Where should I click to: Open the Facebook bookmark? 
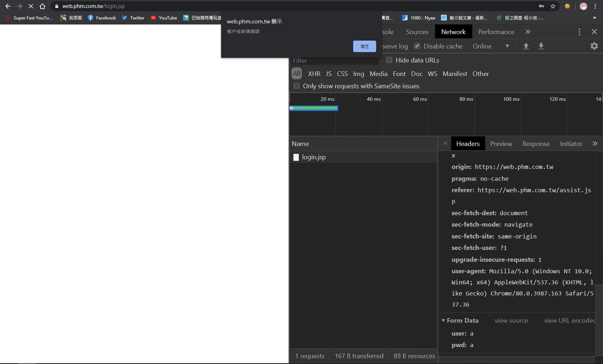pyautogui.click(x=102, y=18)
